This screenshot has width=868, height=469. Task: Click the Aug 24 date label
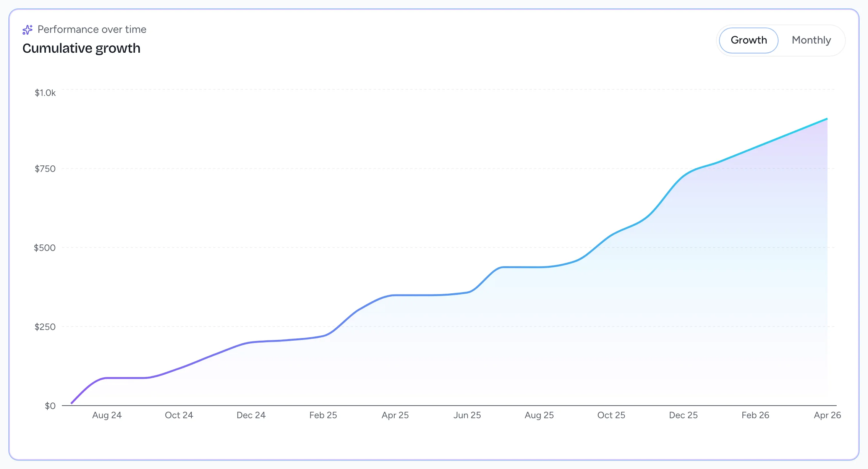point(107,415)
